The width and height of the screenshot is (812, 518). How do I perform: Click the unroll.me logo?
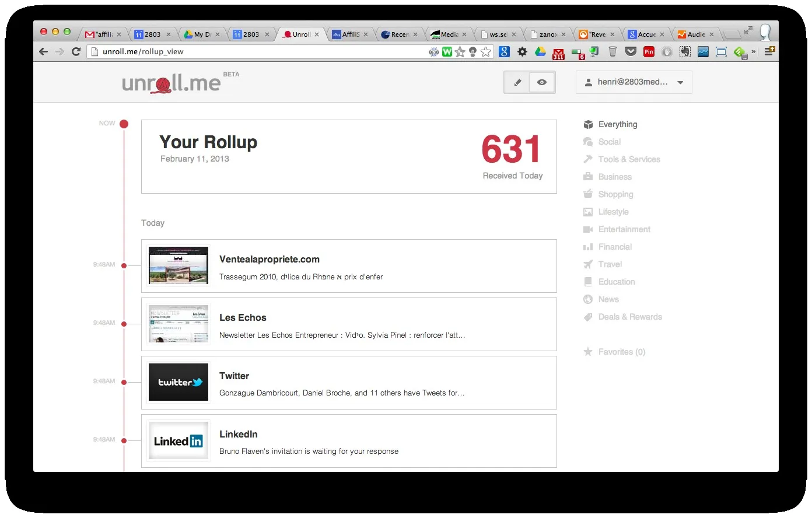click(x=171, y=83)
